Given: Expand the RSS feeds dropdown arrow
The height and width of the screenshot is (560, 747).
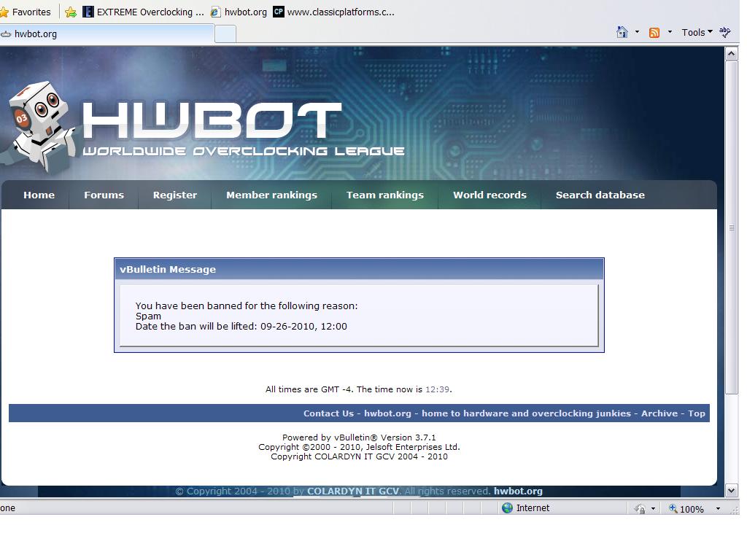Looking at the screenshot, I should pos(670,32).
